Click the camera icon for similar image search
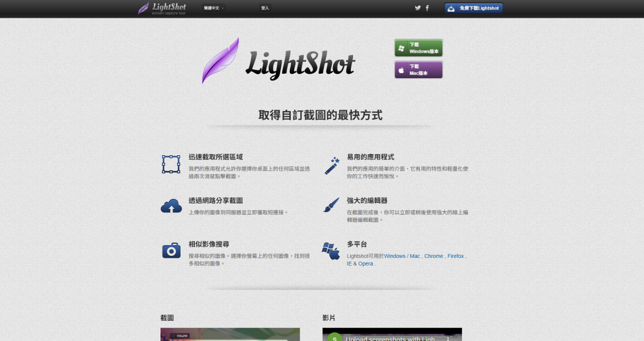 click(x=171, y=250)
